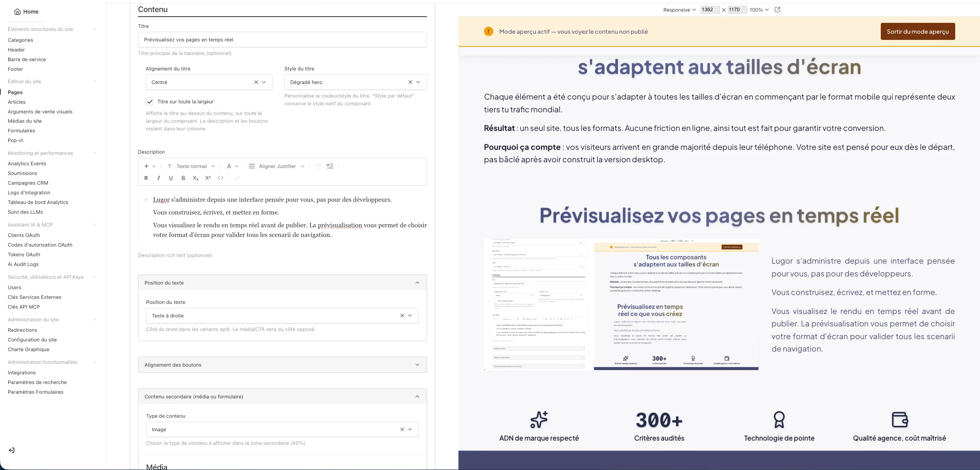Viewport: 980px width, 470px height.
Task: Toggle bold formatting in Description editor
Action: tap(146, 178)
